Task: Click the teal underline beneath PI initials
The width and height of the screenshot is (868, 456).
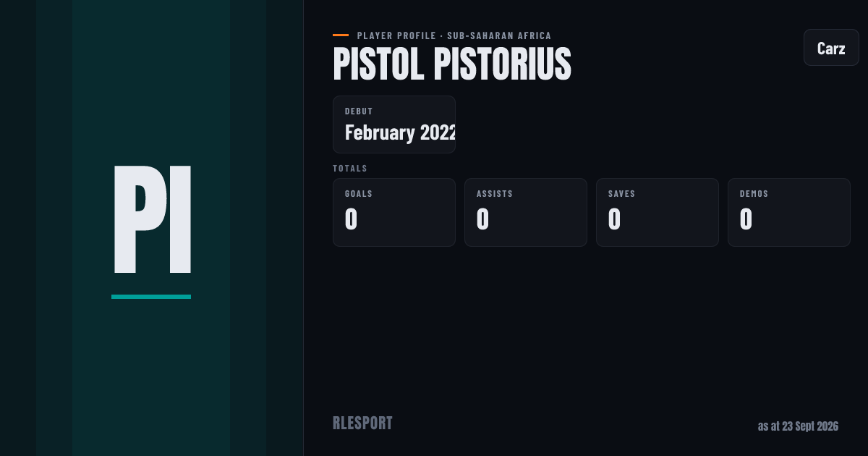Action: pyautogui.click(x=151, y=297)
